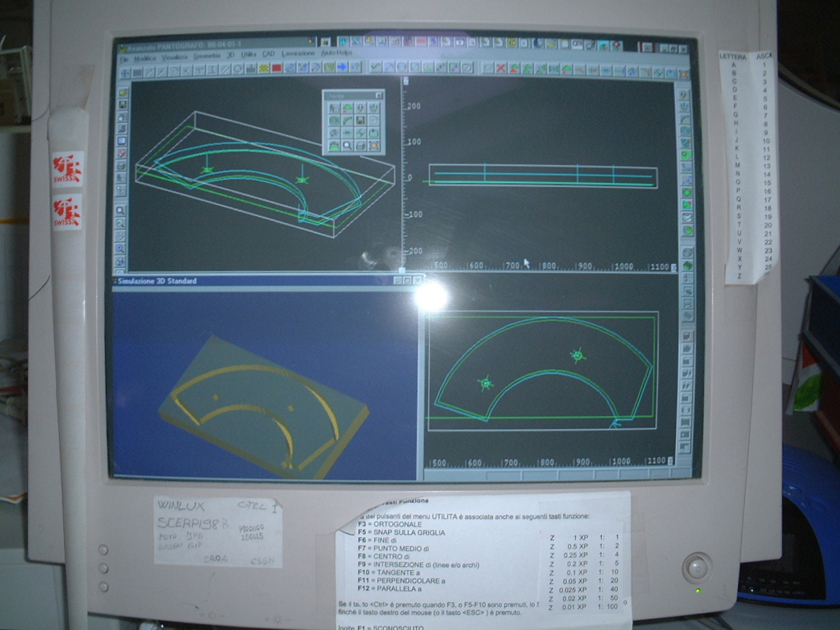Click the printer icon in floating palette
840x630 pixels.
point(360,145)
